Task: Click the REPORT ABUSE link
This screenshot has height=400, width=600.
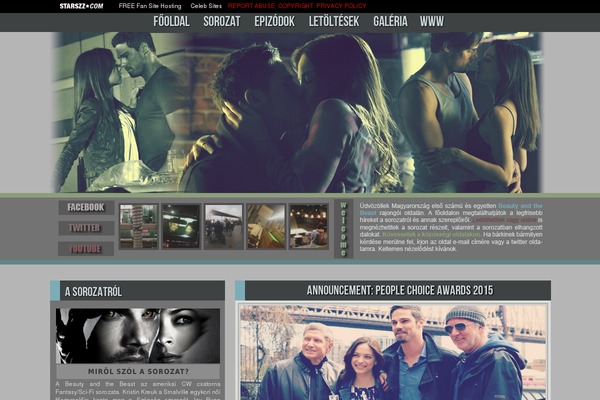Action: point(251,6)
